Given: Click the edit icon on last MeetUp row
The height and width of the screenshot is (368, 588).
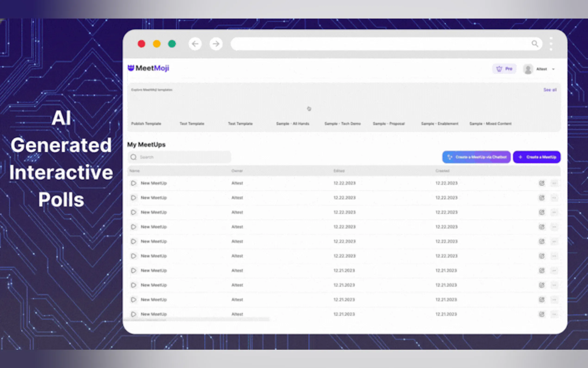Looking at the screenshot, I should (541, 314).
